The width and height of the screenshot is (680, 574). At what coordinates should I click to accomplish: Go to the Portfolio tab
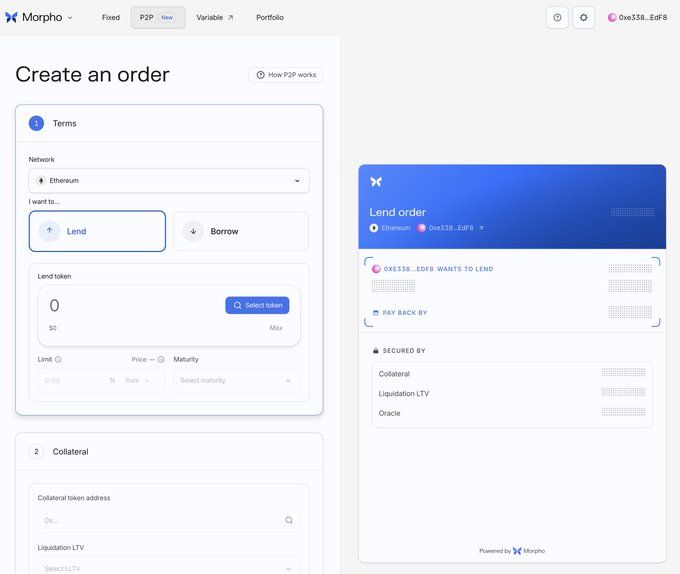270,17
